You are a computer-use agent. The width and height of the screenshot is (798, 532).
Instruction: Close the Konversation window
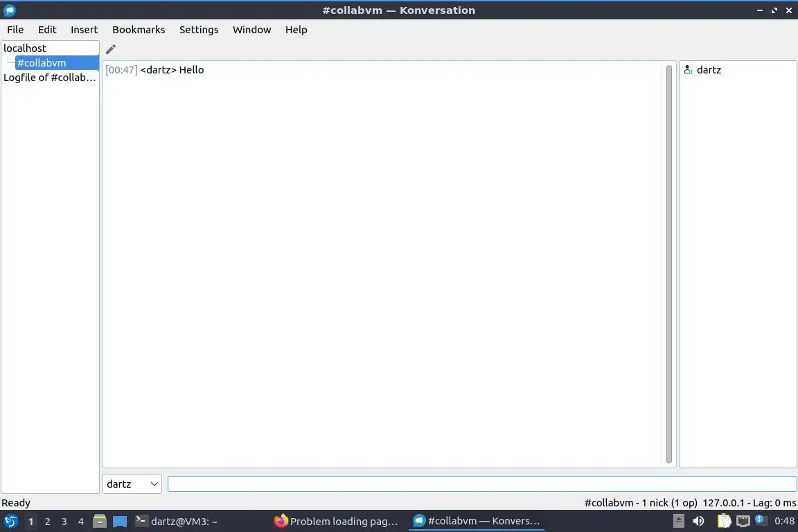(789, 10)
